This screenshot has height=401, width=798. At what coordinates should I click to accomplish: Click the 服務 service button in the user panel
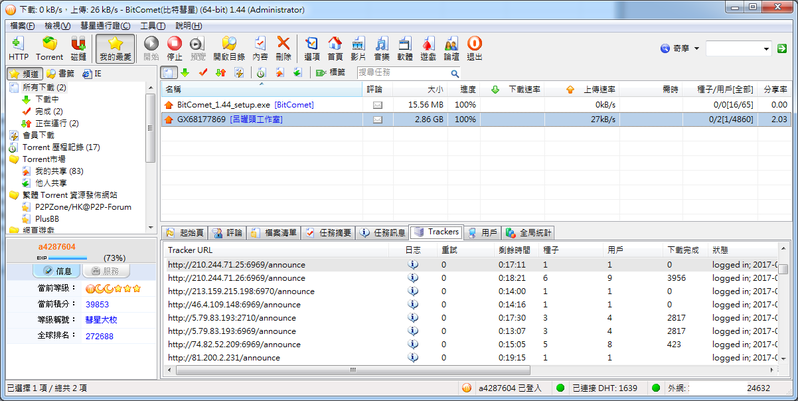(105, 271)
